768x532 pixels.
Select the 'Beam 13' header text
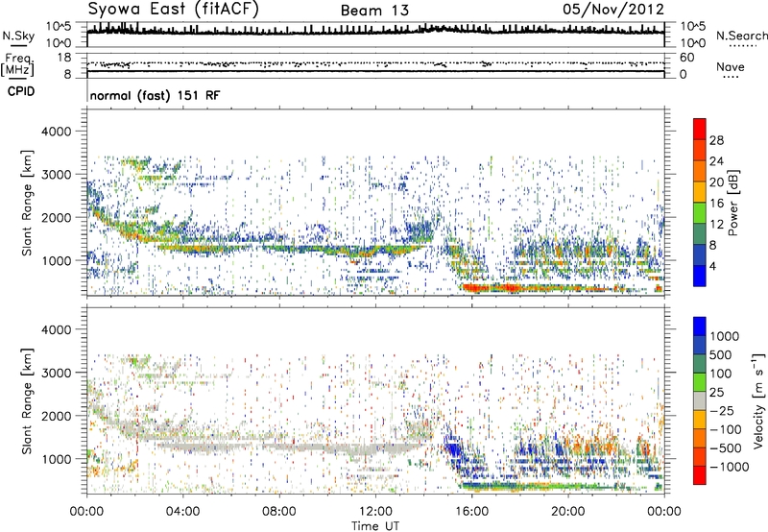pos(374,11)
